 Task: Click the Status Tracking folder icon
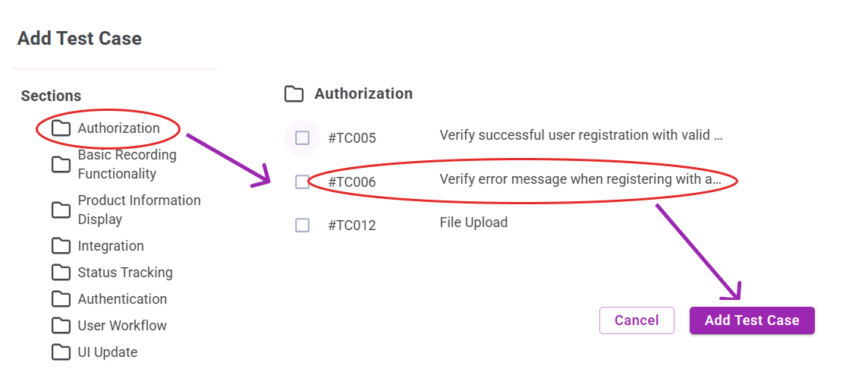point(61,273)
